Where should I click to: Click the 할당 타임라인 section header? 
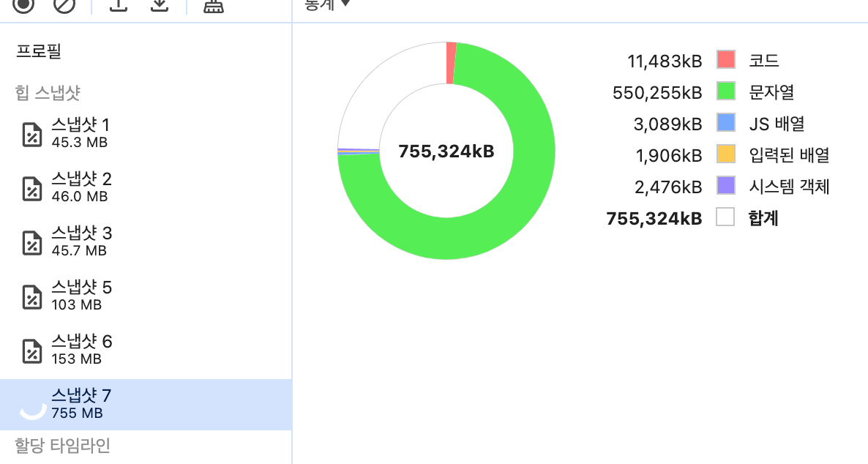(62, 446)
